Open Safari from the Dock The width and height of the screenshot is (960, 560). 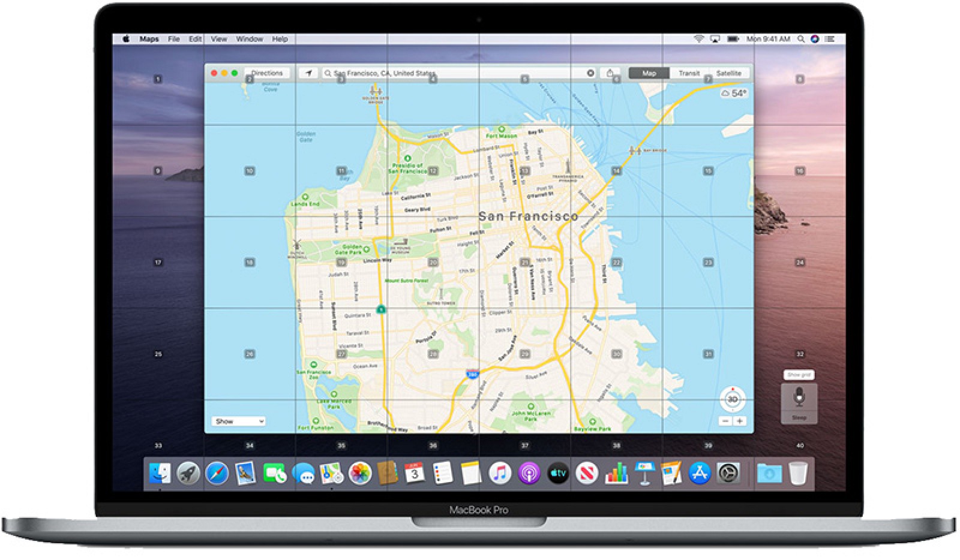coord(217,474)
